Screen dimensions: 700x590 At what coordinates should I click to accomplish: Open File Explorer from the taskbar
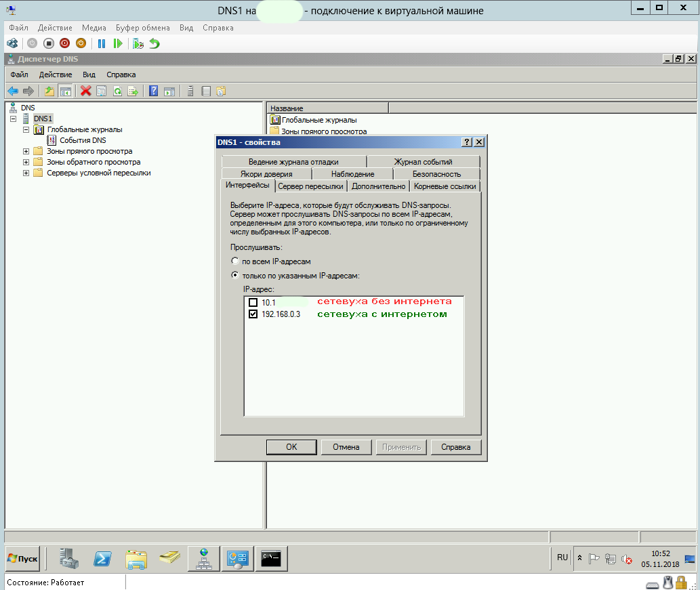(136, 558)
